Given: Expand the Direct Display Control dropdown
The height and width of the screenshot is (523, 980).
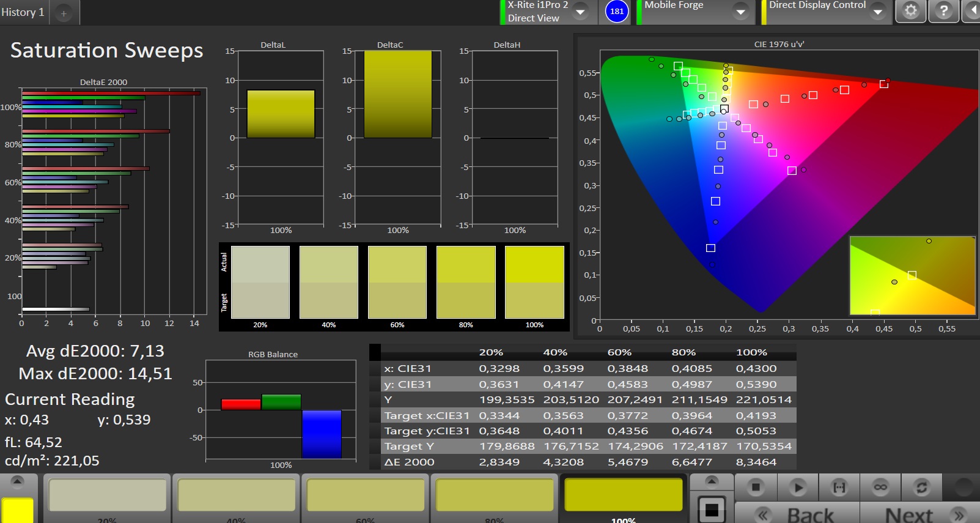Looking at the screenshot, I should click(x=877, y=12).
